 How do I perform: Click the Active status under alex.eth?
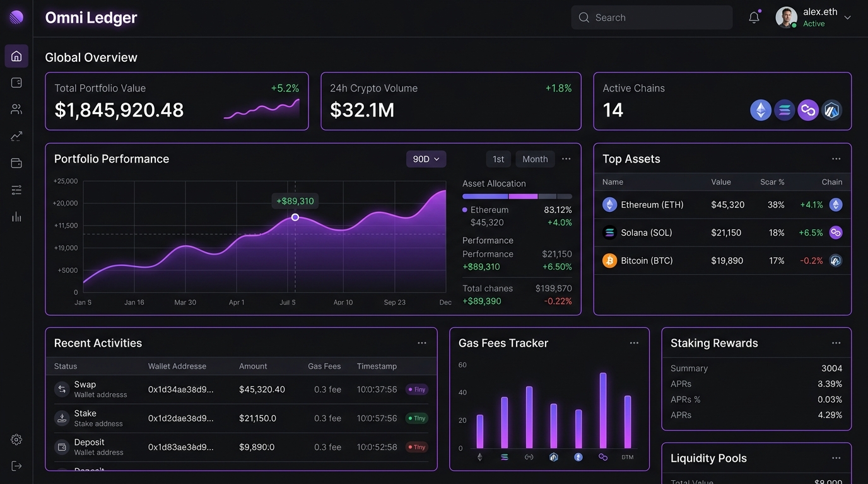click(x=814, y=24)
